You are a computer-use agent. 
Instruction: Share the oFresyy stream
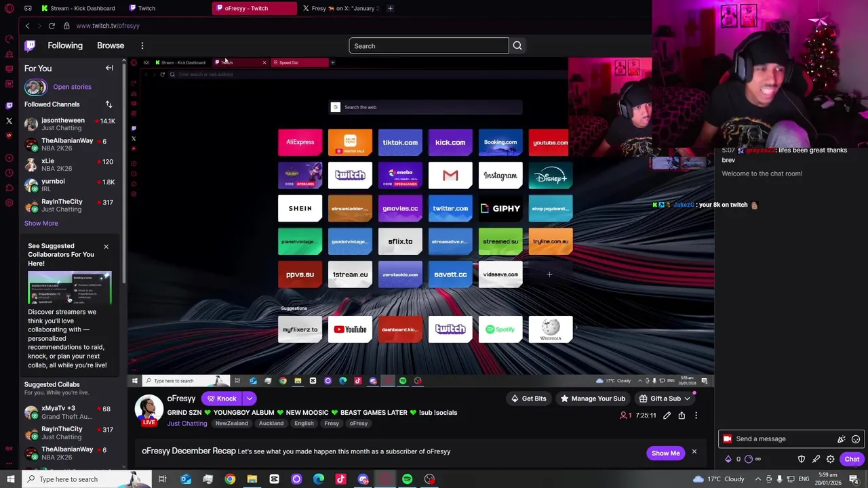682,415
